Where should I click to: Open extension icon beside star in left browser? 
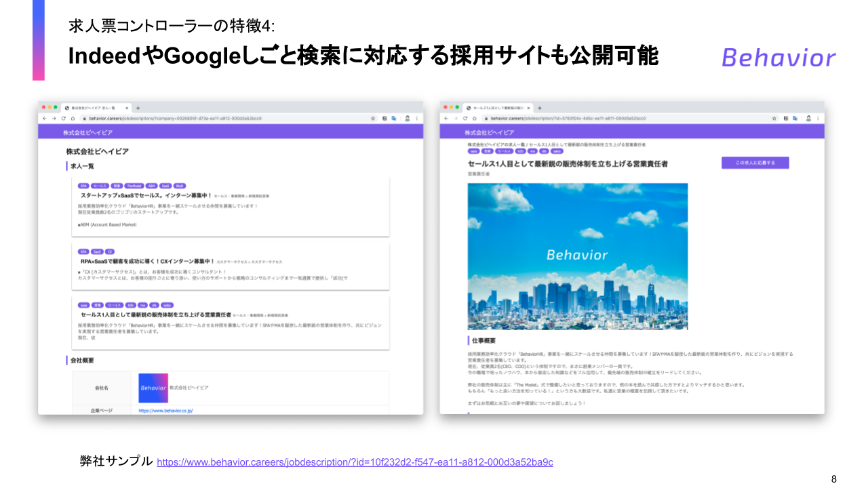[x=384, y=118]
